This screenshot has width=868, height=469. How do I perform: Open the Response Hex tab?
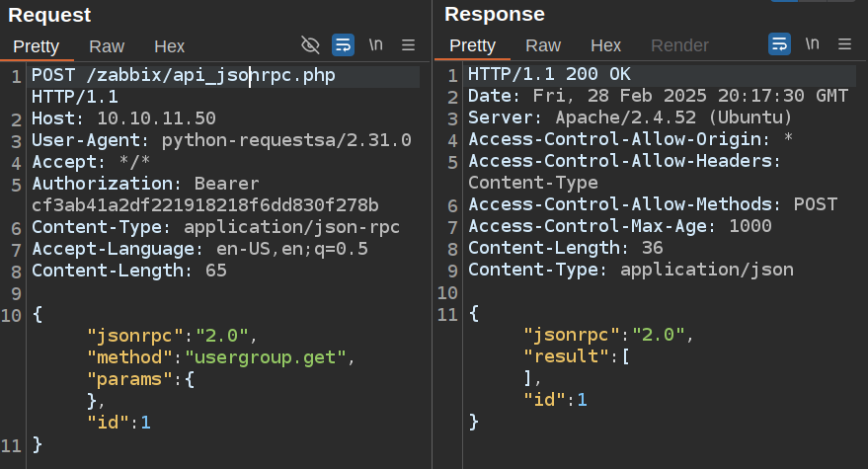coord(605,45)
